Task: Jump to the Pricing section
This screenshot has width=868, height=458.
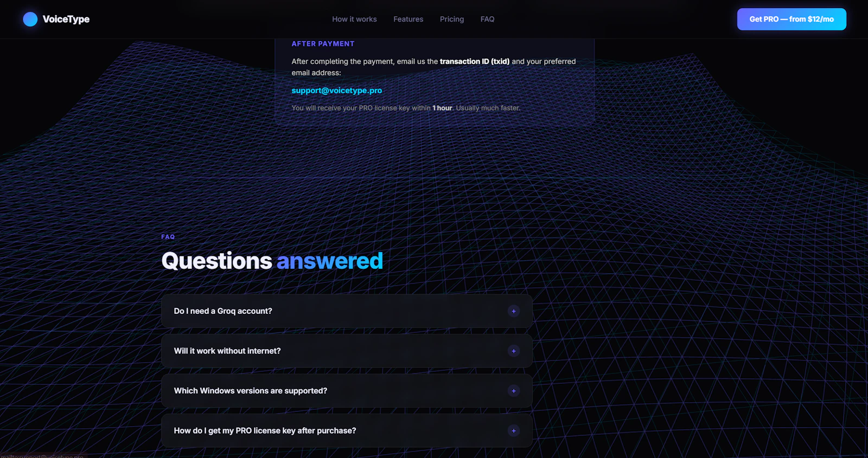Action: [x=452, y=19]
